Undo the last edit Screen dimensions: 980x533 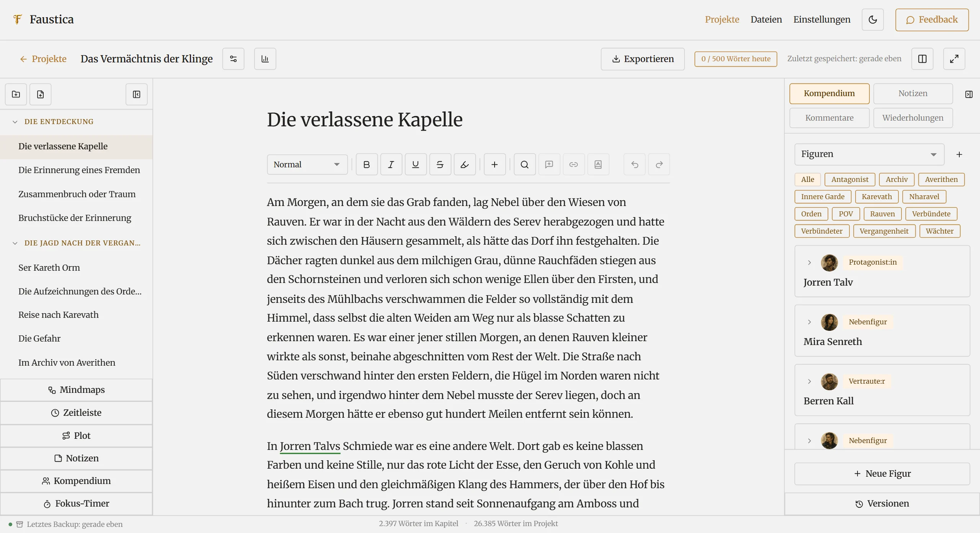tap(635, 164)
